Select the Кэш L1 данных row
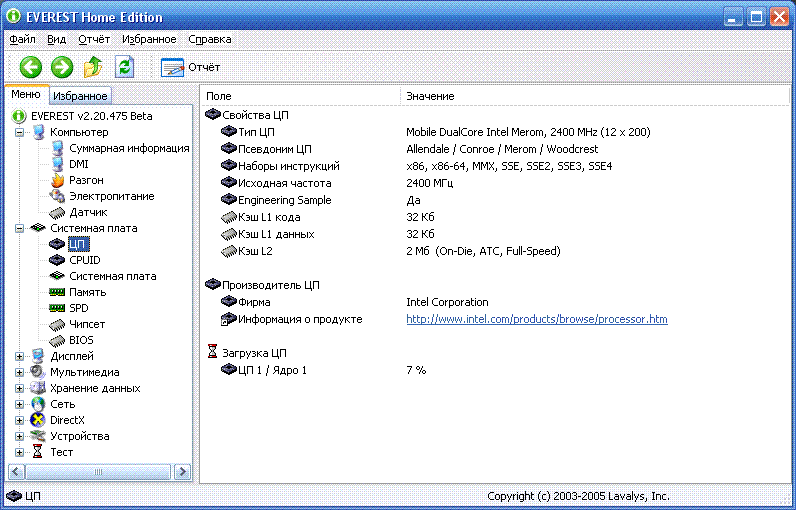 pyautogui.click(x=495, y=234)
